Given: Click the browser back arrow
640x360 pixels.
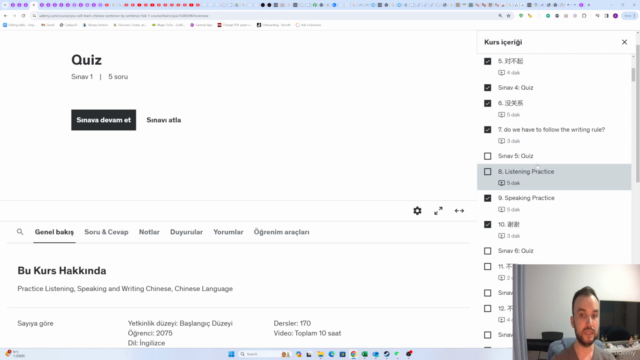Looking at the screenshot, I should click(x=5, y=16).
